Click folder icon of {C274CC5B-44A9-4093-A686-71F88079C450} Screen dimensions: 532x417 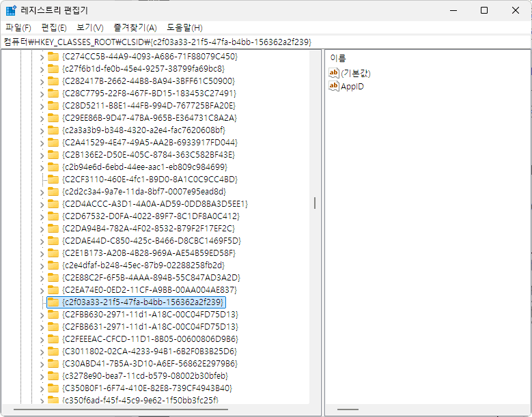53,57
